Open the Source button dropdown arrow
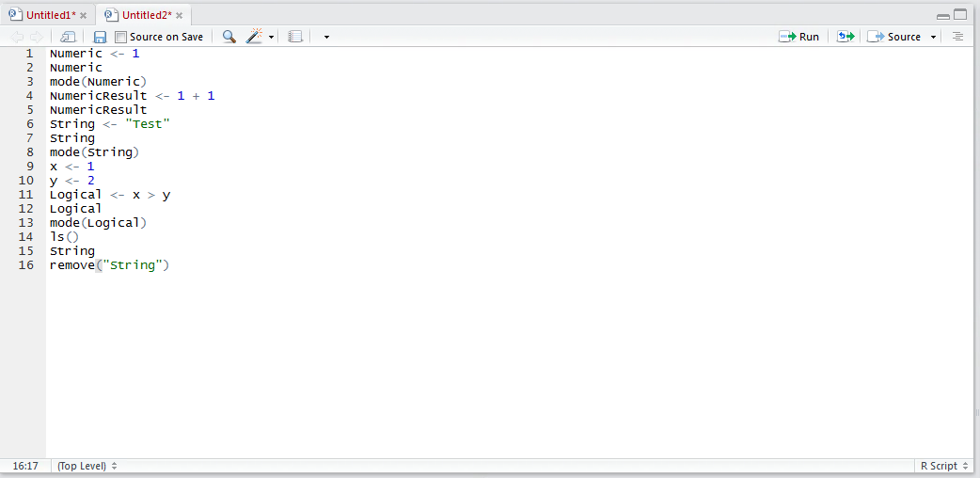 coord(933,38)
